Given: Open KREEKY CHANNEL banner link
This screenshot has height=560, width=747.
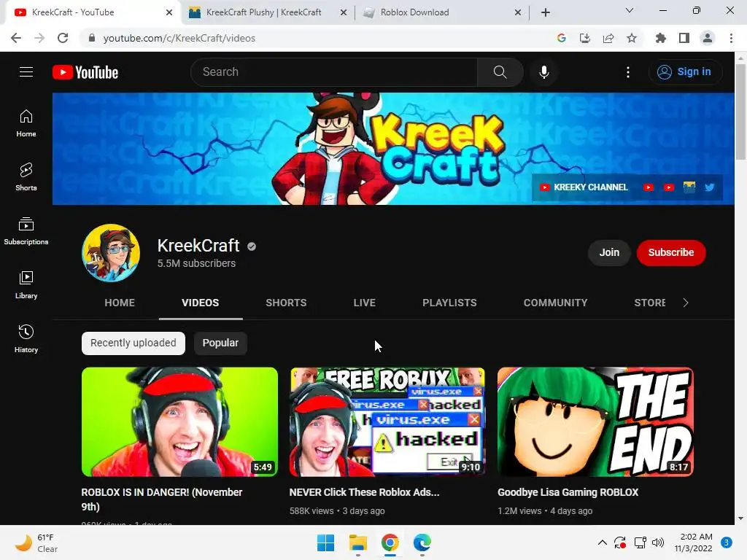Looking at the screenshot, I should pos(584,187).
